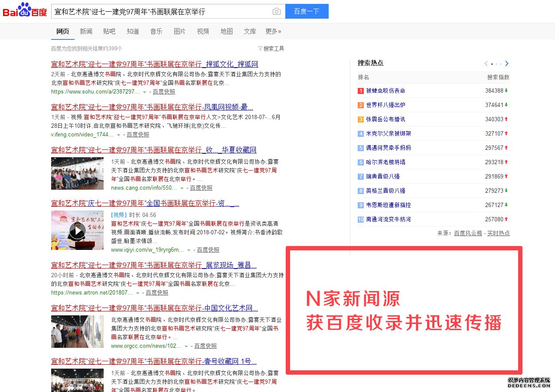Open hot search 南通河流变牛奶河
This screenshot has width=555, height=392.
[388, 219]
